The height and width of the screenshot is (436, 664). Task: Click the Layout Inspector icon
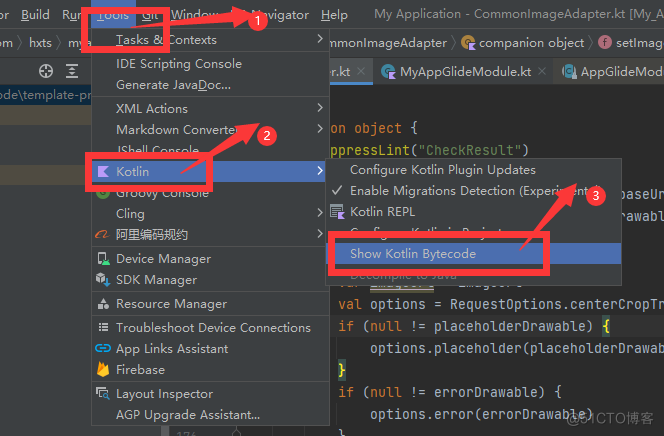click(x=103, y=393)
